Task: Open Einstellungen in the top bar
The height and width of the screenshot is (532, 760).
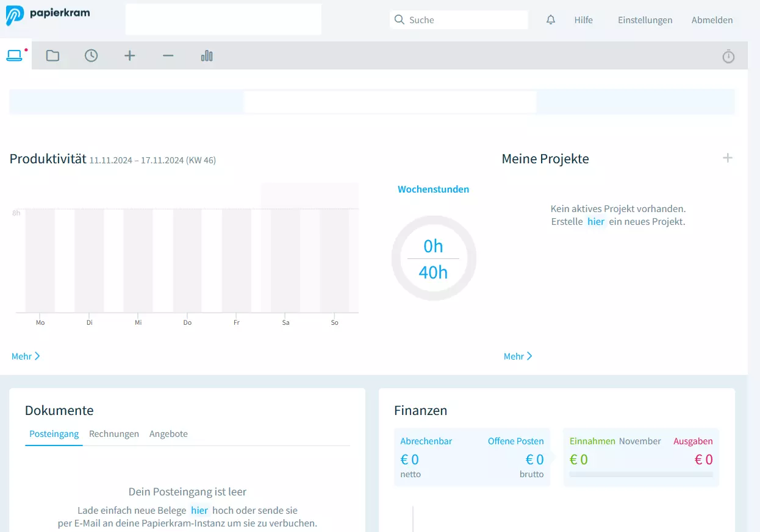Action: point(645,20)
